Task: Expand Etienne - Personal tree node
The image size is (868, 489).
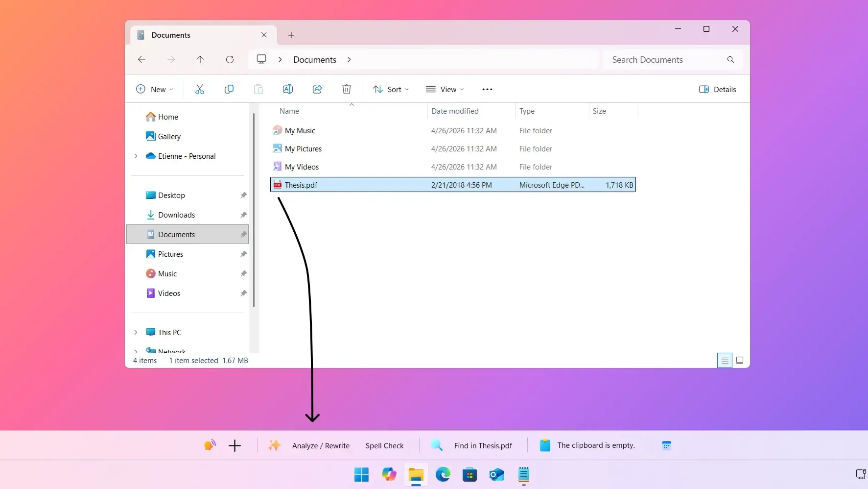Action: (136, 156)
